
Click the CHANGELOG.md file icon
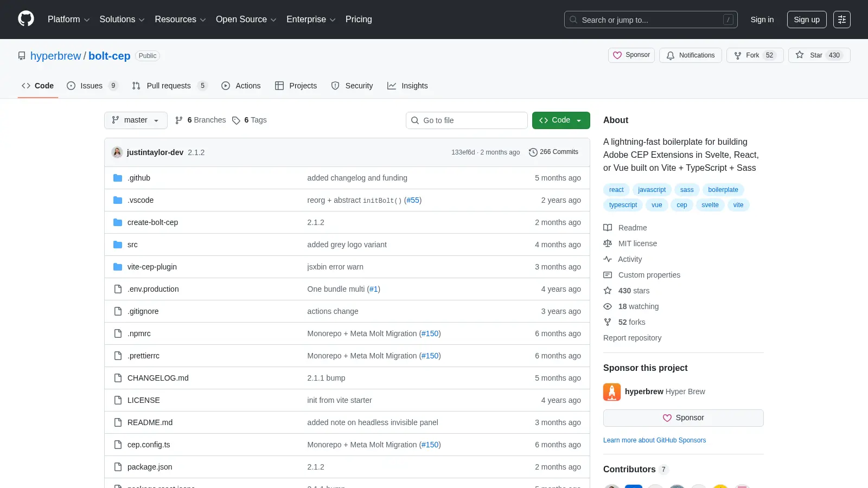coord(118,378)
